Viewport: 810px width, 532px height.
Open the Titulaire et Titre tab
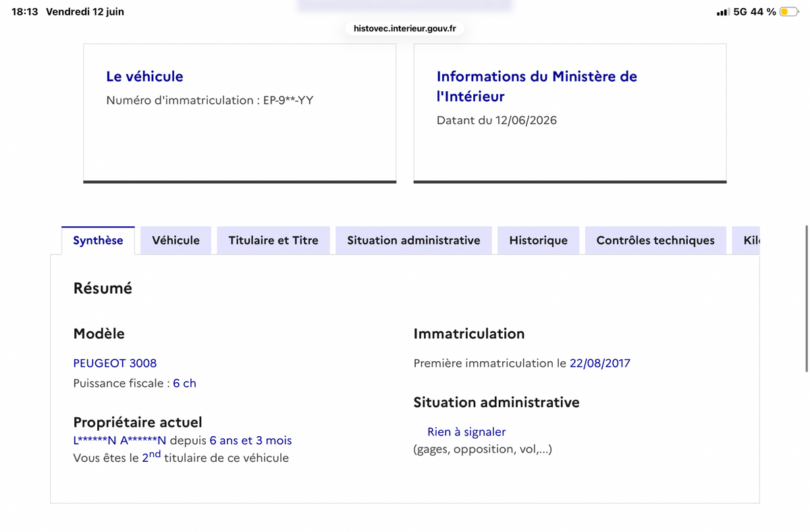273,240
